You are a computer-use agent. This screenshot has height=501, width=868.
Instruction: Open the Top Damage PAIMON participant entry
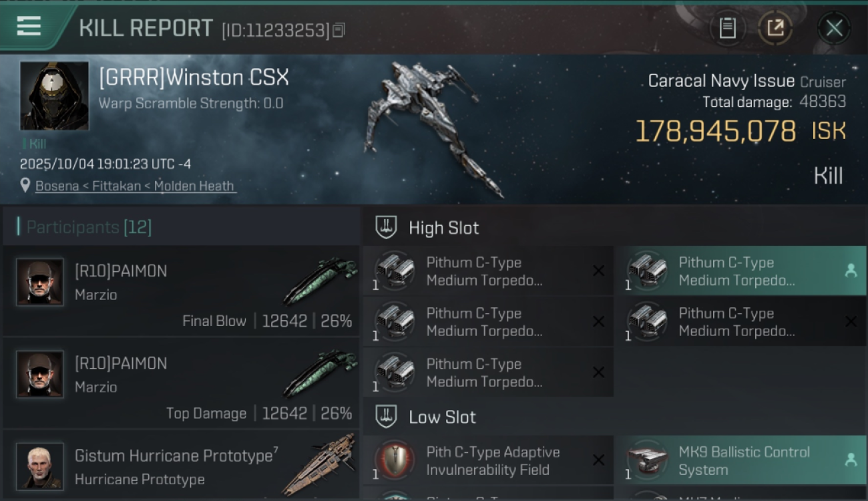182,383
